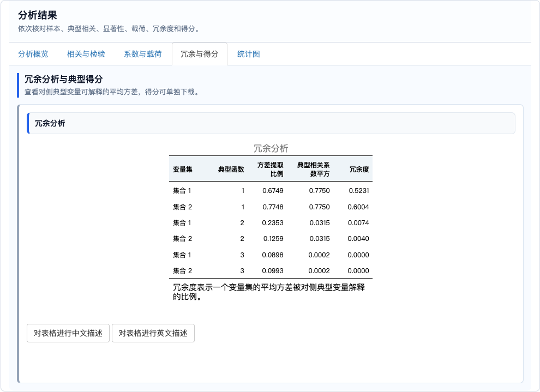
Task: Select the cell value 0.5231
Action: click(359, 191)
